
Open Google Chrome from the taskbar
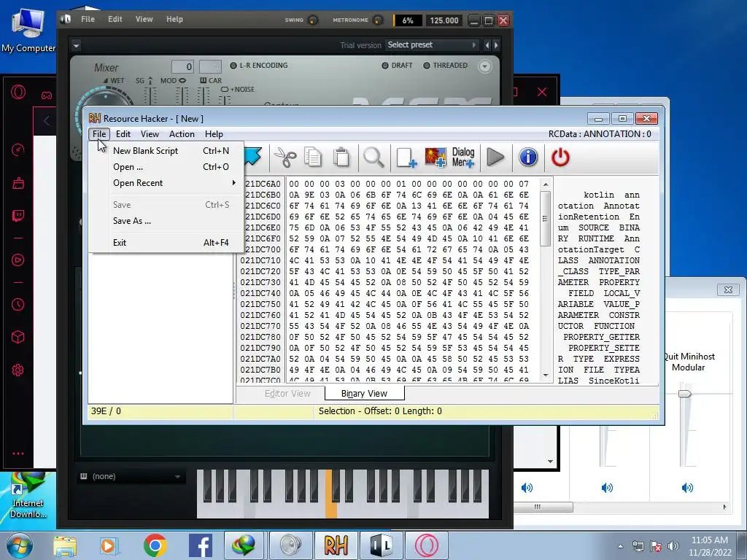(x=155, y=545)
